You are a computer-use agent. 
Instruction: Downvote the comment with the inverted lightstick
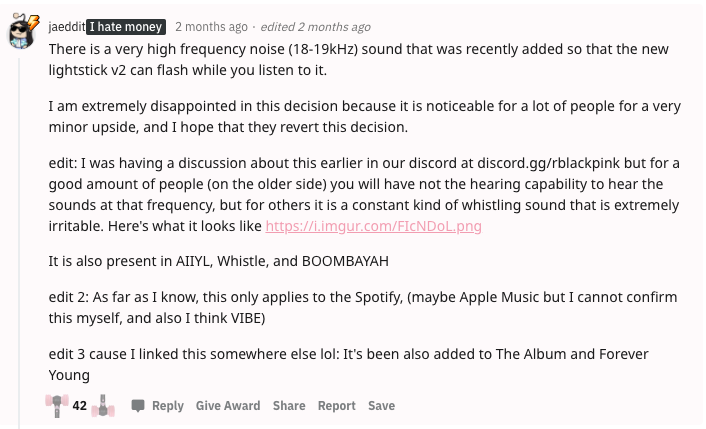click(x=102, y=406)
